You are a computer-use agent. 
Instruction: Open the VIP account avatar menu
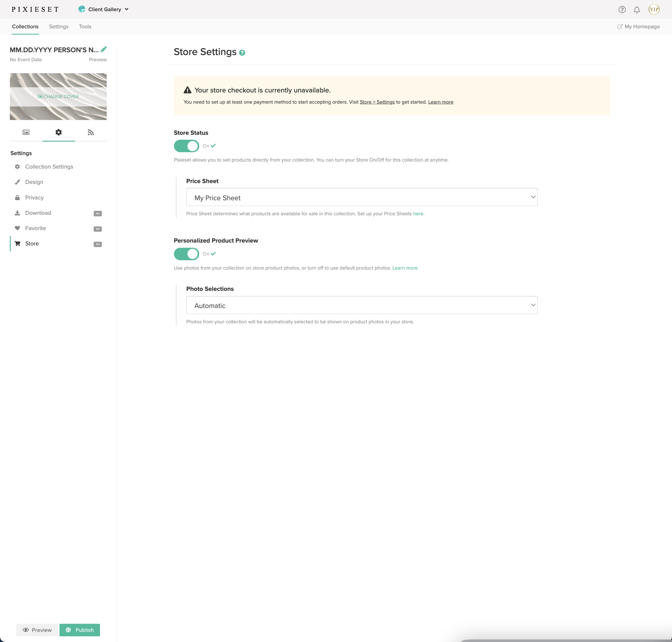coord(654,10)
